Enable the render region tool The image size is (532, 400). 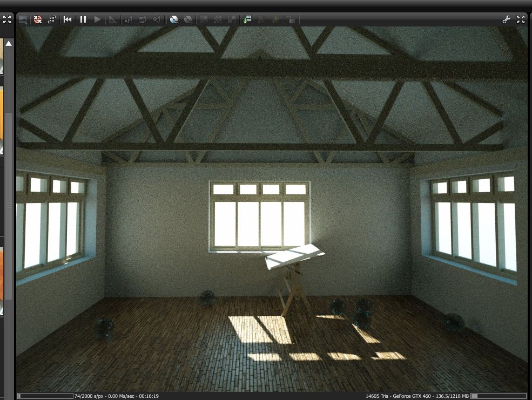coord(203,19)
